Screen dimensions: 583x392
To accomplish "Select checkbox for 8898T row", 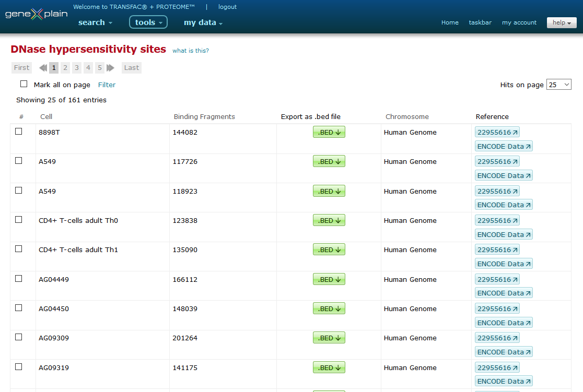I will [19, 132].
